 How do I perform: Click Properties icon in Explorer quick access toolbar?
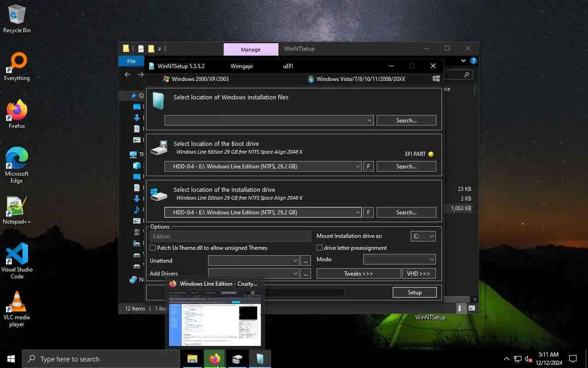pos(141,49)
